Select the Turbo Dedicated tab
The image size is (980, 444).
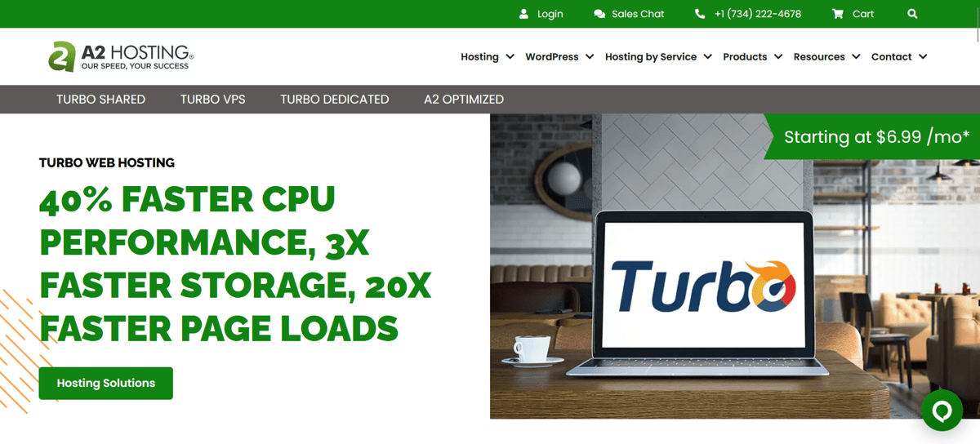tap(335, 100)
